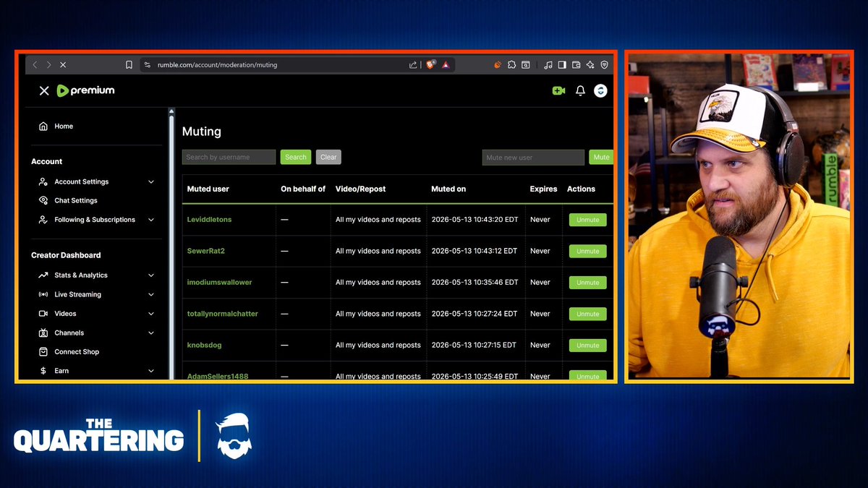Go forward using browser forward arrow

pos(48,65)
